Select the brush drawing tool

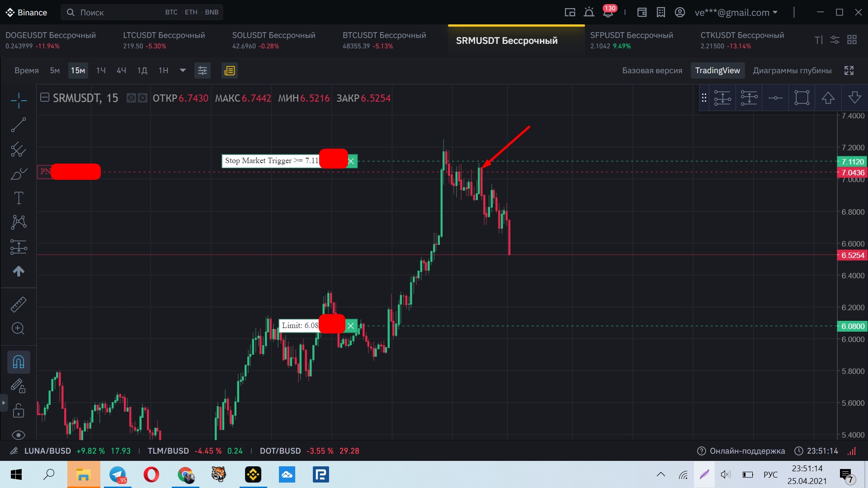point(19,174)
